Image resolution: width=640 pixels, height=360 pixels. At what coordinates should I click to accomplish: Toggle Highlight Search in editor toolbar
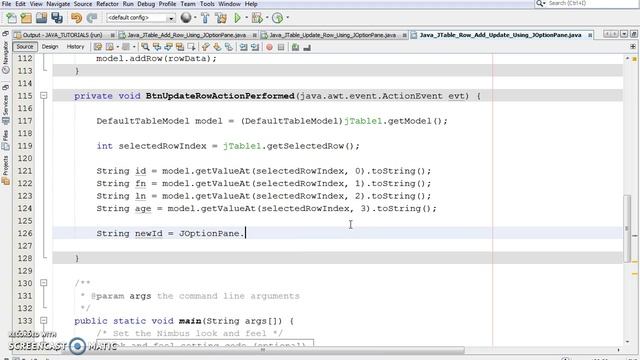point(180,47)
